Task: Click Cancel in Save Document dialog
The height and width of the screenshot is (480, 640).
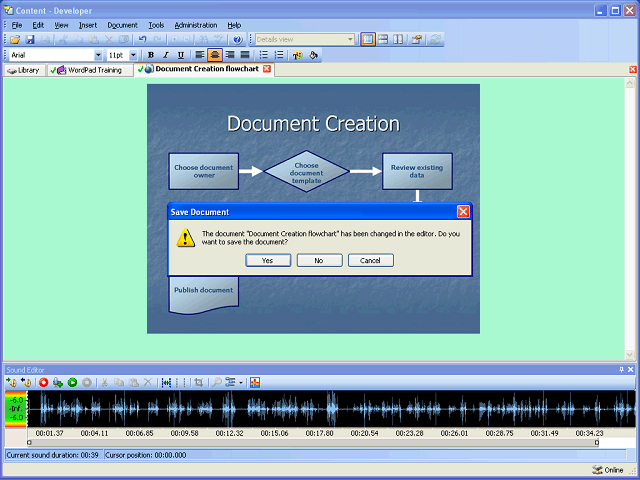Action: 371,260
